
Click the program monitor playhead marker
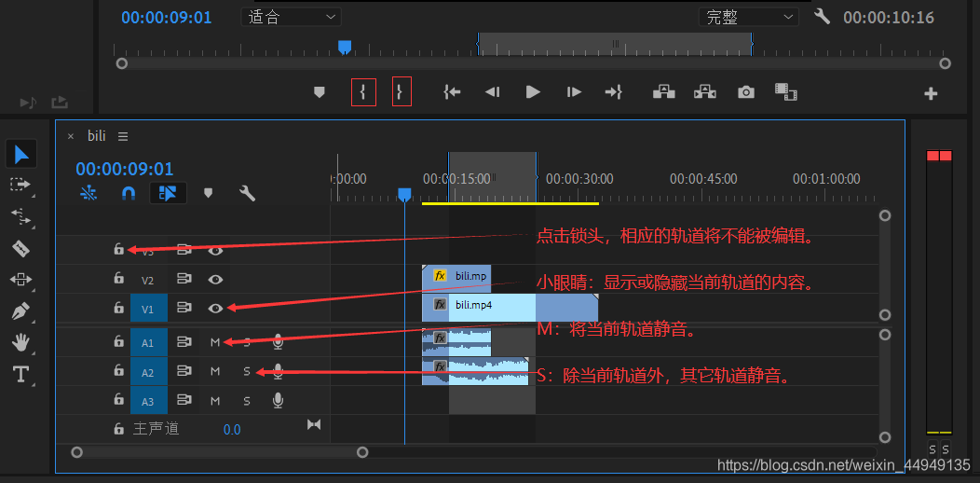pyautogui.click(x=345, y=47)
